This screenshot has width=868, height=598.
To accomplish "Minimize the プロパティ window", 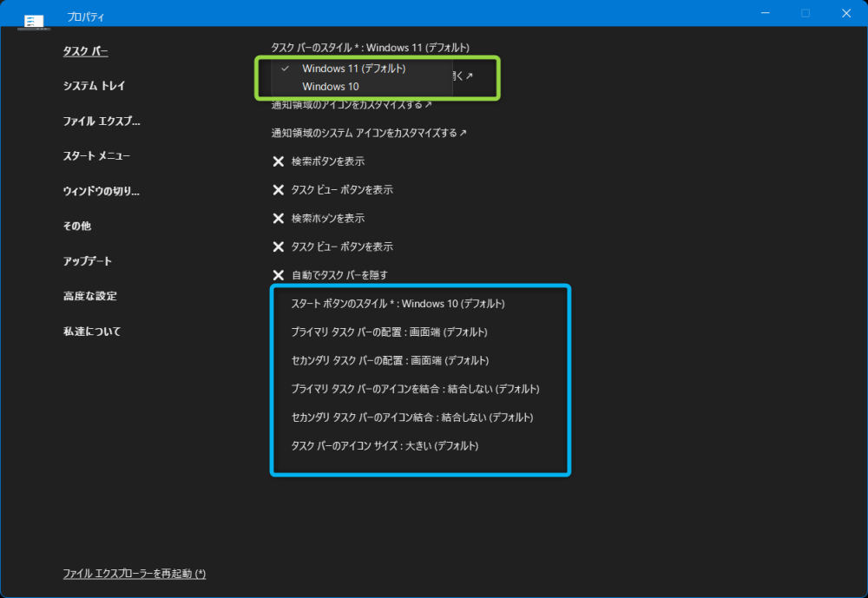I will [765, 13].
